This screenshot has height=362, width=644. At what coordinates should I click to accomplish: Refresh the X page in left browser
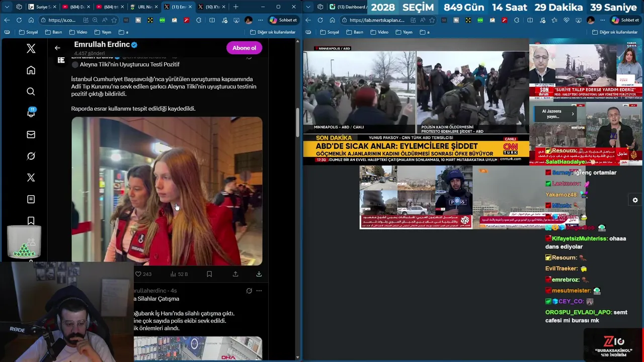pos(19,20)
